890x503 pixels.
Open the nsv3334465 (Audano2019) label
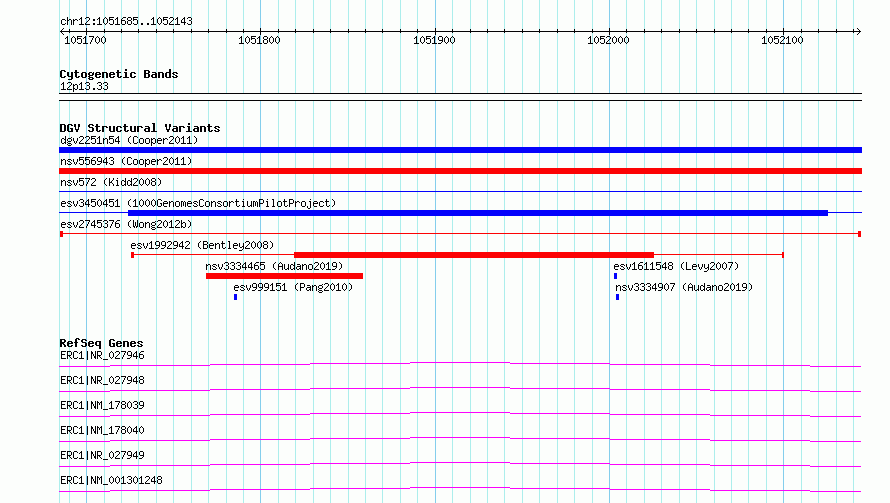(x=274, y=266)
